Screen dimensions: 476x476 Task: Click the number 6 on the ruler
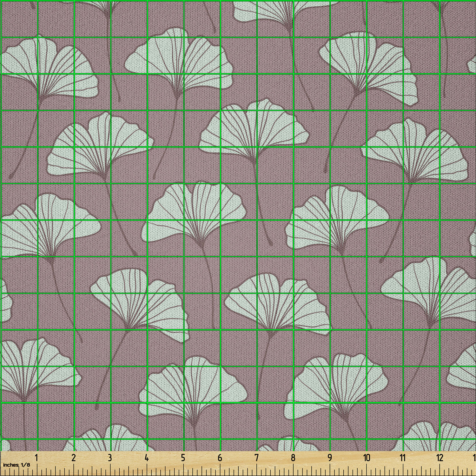click(x=220, y=458)
